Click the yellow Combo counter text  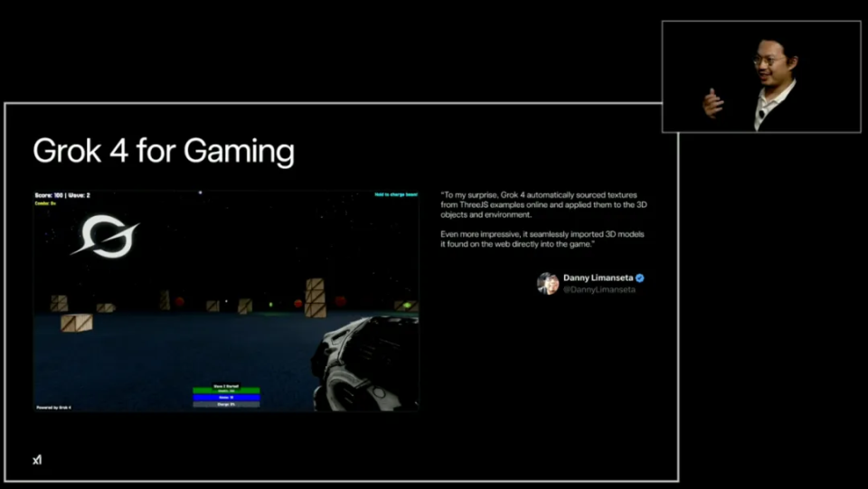click(x=45, y=203)
